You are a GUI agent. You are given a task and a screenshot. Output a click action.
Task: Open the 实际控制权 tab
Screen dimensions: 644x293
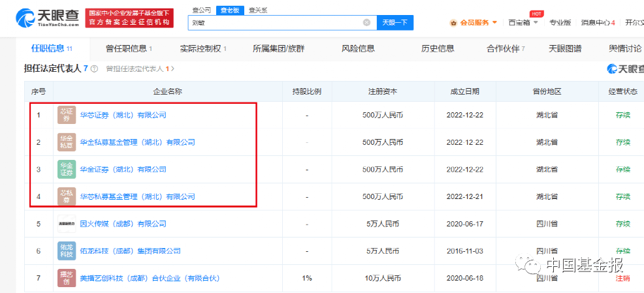point(203,49)
